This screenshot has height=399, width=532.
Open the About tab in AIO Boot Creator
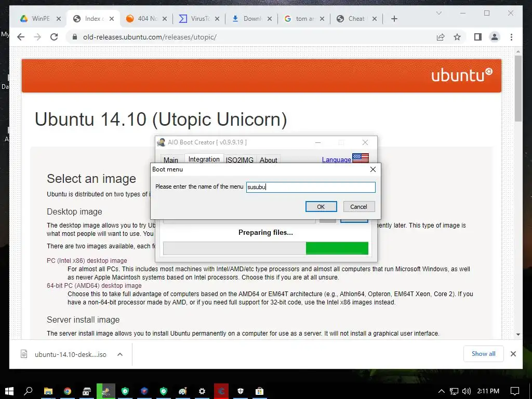(269, 160)
